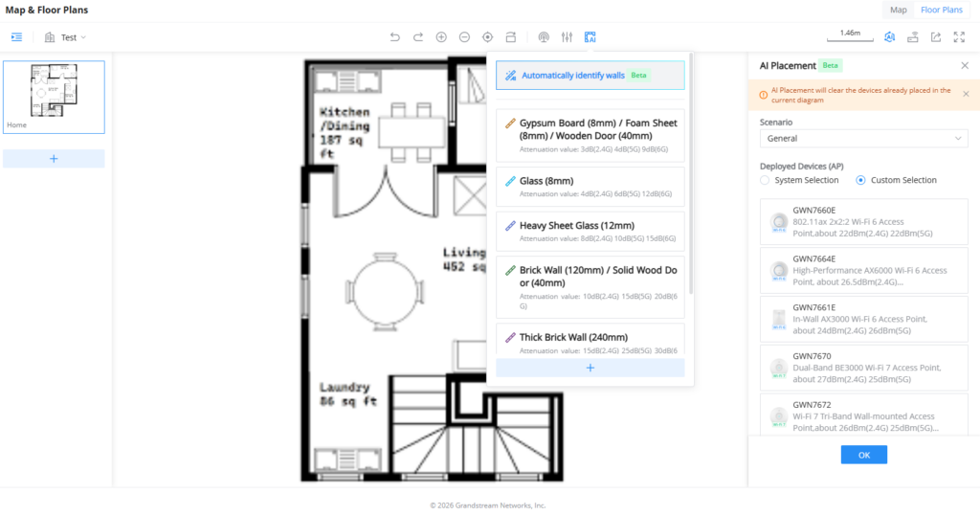
Task: Click the Kitchen /Dining label on plan
Action: tap(345, 133)
